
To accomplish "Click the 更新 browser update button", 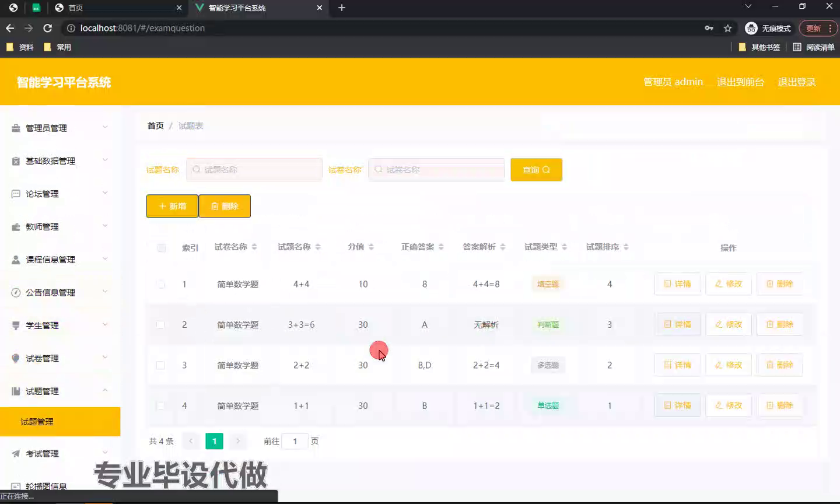I will click(x=818, y=28).
